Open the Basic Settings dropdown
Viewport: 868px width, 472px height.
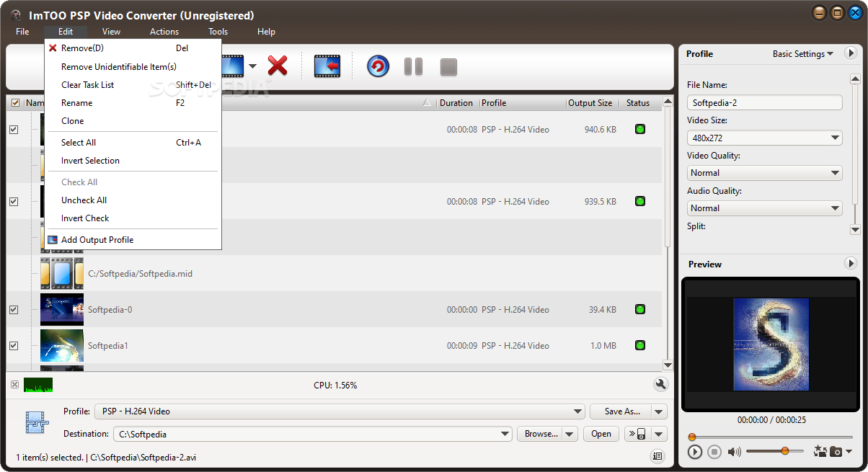click(x=803, y=54)
